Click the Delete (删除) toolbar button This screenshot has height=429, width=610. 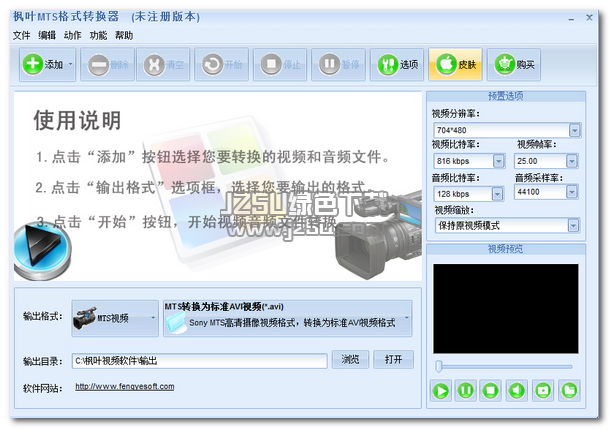click(107, 64)
